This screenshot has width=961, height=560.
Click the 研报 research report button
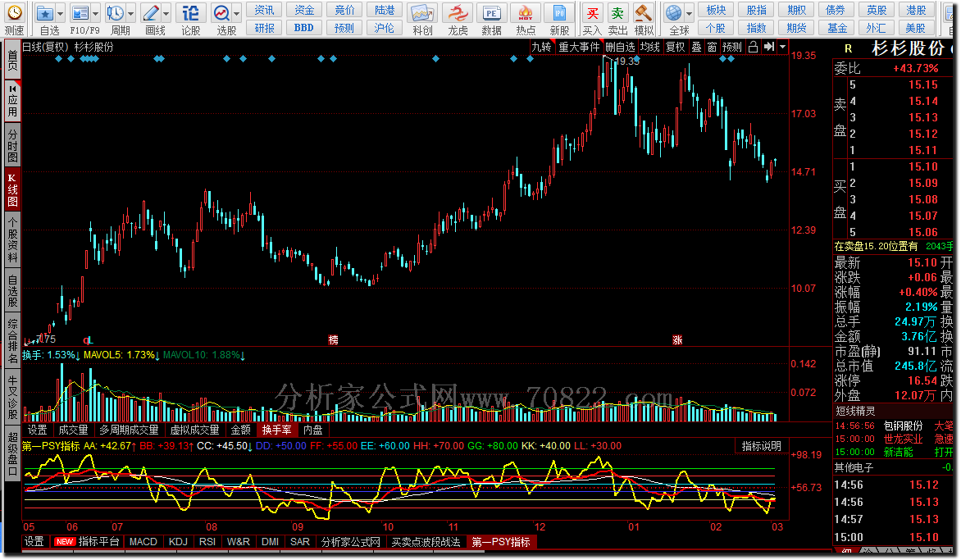tap(264, 28)
